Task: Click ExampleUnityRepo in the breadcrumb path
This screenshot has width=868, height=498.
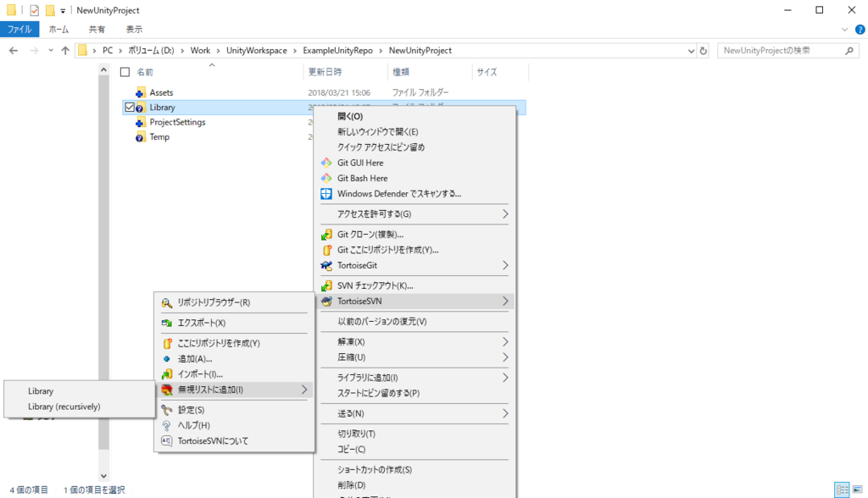Action: (x=337, y=50)
